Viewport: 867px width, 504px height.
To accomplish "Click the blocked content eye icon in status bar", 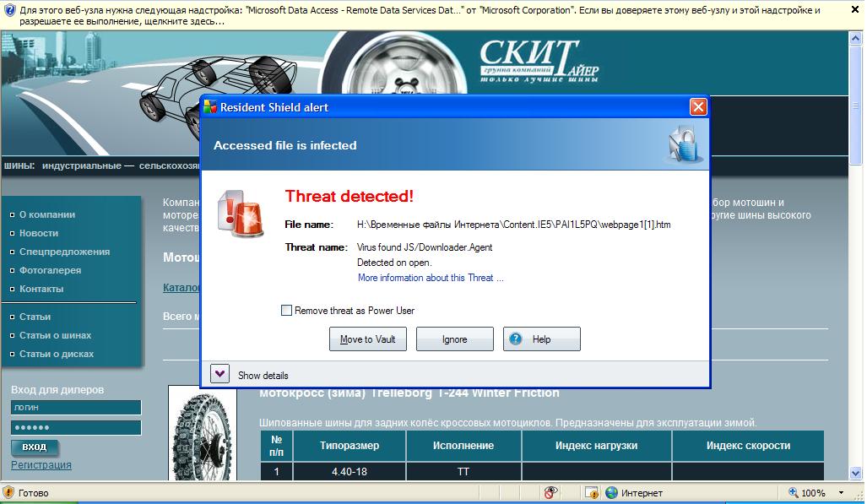I will click(x=550, y=492).
